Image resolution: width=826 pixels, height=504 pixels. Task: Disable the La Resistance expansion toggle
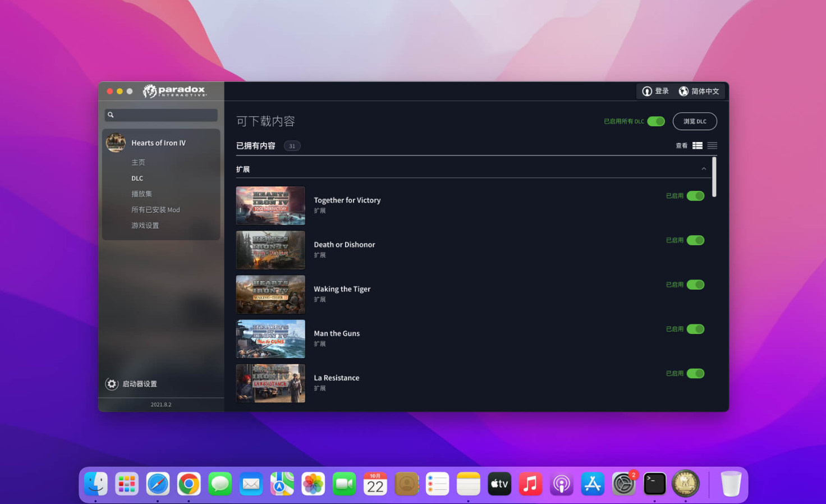(695, 373)
